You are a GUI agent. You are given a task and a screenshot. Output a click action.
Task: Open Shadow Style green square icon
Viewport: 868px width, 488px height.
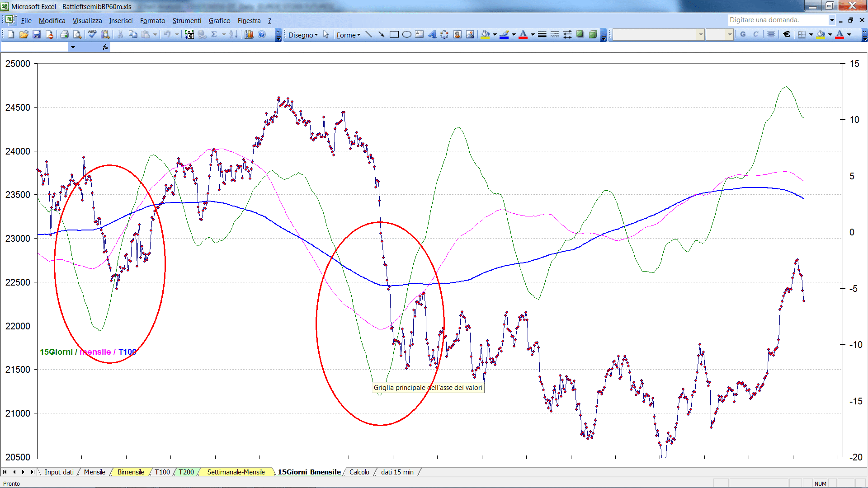(580, 34)
